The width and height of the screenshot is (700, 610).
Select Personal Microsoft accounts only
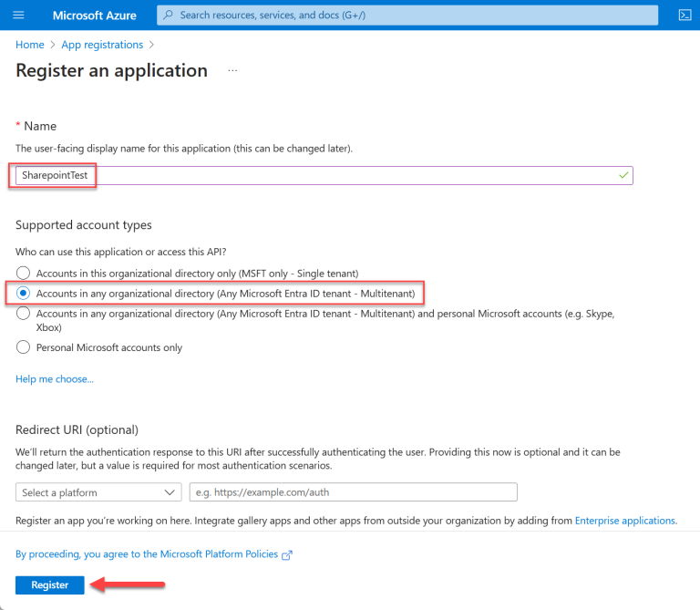pos(24,347)
